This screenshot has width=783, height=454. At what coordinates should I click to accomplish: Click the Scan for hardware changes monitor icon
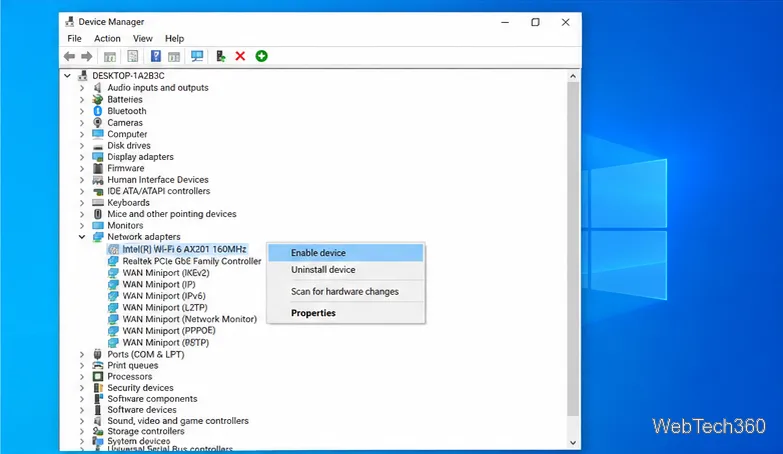coord(197,56)
